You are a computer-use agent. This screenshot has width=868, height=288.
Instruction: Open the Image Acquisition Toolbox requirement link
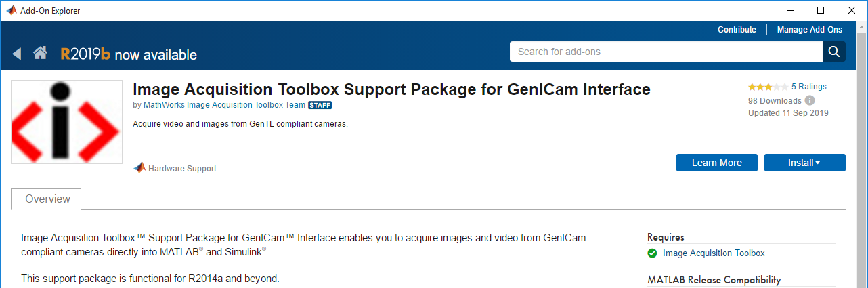714,253
